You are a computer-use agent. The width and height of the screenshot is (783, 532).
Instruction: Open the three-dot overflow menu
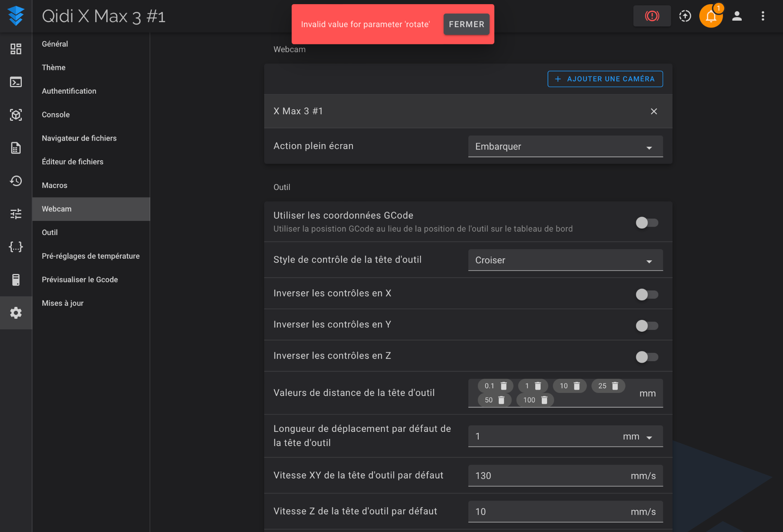(x=763, y=16)
